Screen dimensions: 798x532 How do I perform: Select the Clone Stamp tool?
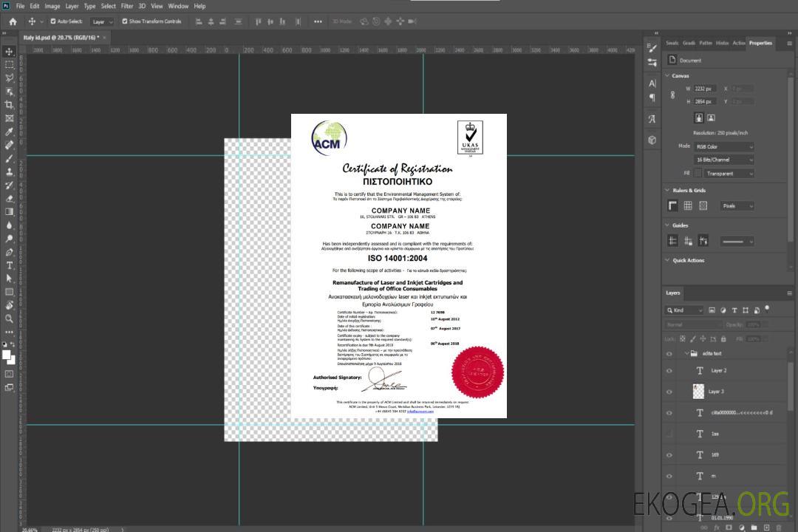[10, 172]
